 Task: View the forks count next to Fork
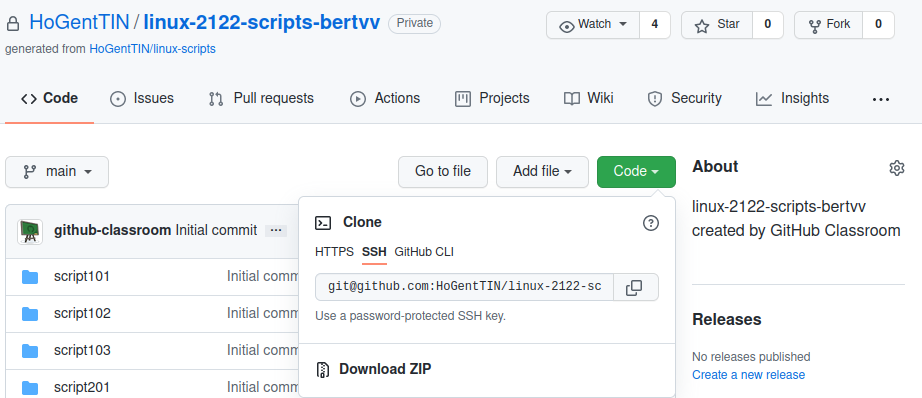tap(878, 25)
